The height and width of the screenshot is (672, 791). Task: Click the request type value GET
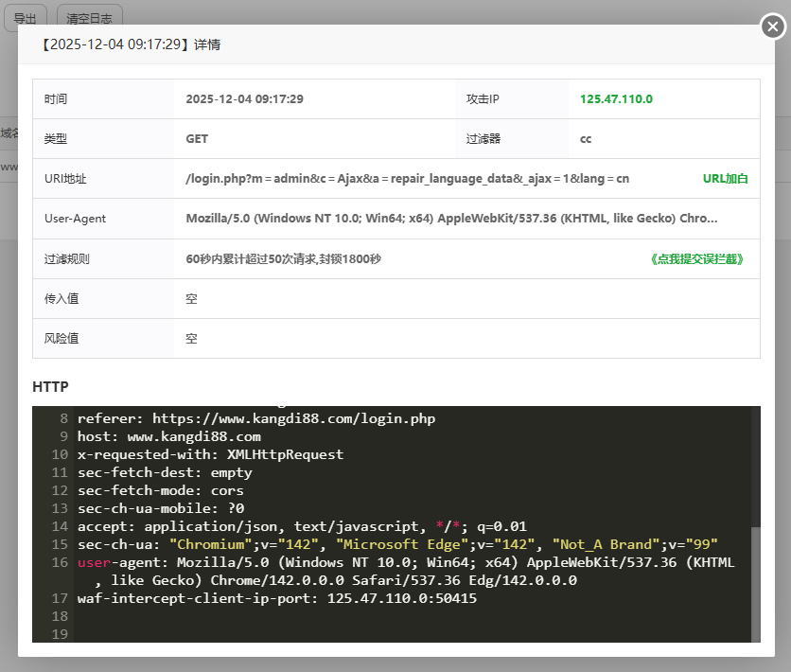(x=197, y=139)
